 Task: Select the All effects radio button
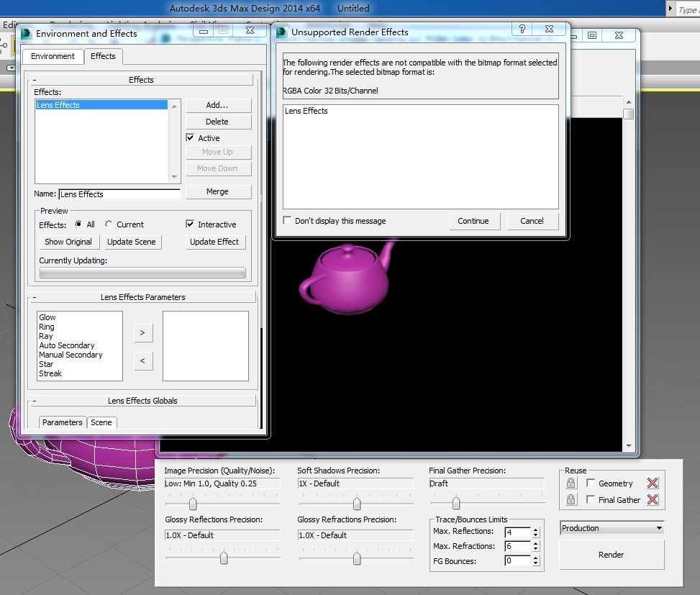coord(78,224)
